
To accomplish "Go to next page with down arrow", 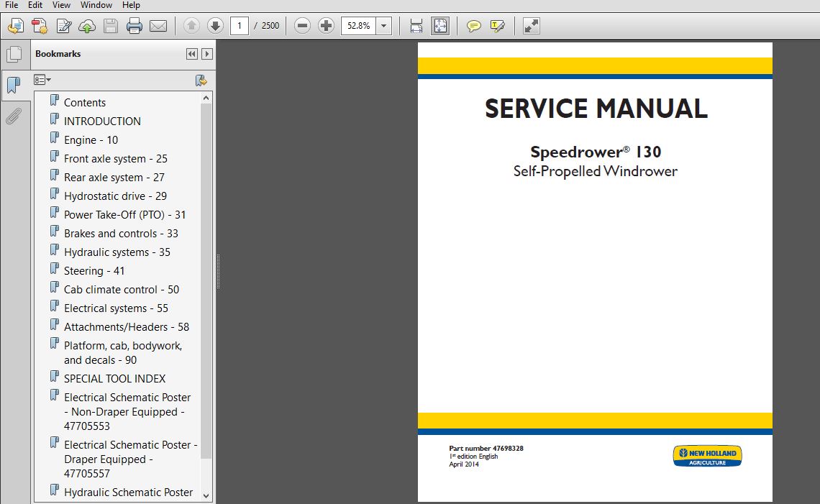I will click(x=215, y=27).
